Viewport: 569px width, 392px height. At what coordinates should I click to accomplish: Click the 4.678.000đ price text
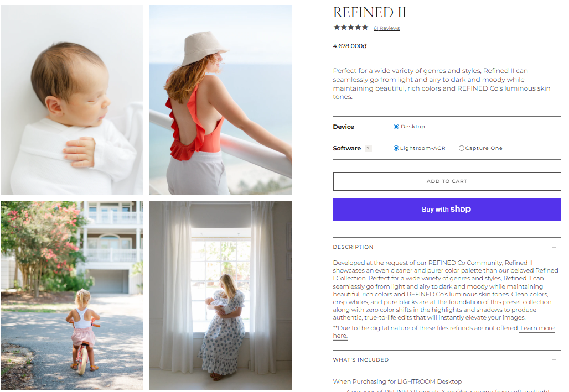pos(350,46)
